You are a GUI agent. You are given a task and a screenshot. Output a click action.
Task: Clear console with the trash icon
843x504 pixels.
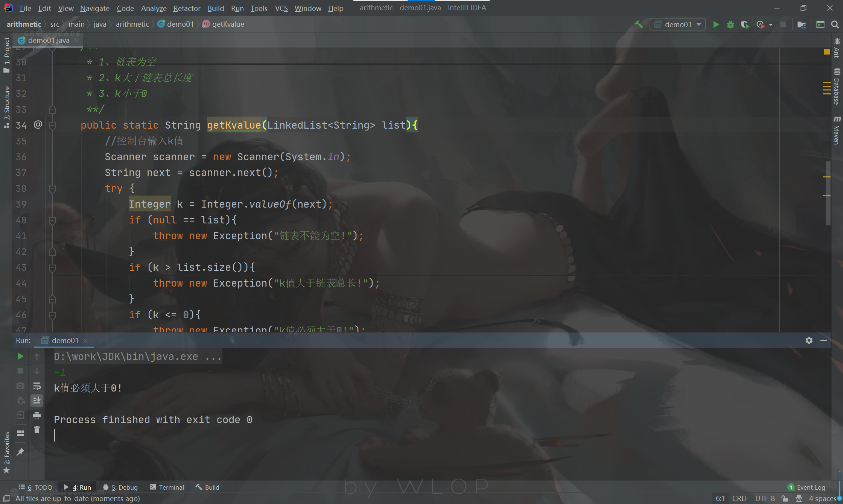click(x=37, y=430)
